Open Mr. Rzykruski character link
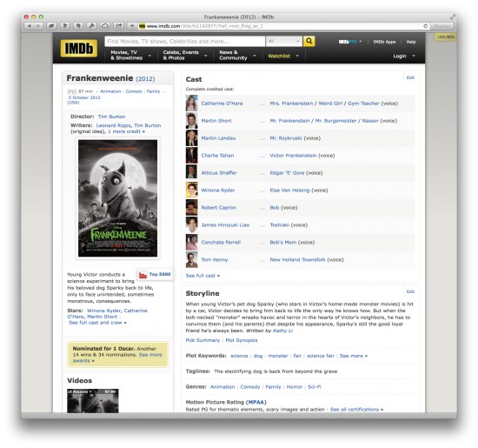Viewport: 478px width, 448px height. point(286,138)
